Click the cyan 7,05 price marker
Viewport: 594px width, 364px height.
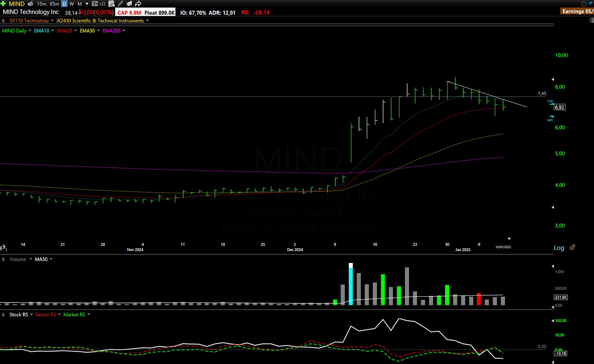[550, 101]
